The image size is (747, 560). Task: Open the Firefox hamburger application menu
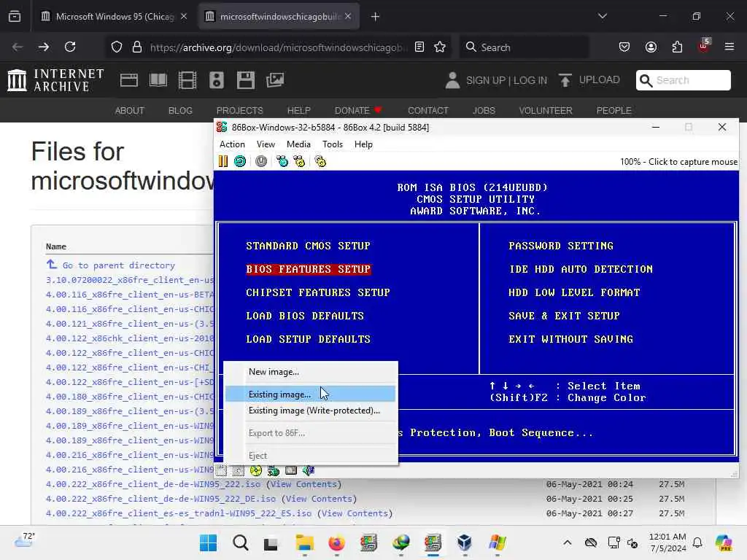[729, 47]
